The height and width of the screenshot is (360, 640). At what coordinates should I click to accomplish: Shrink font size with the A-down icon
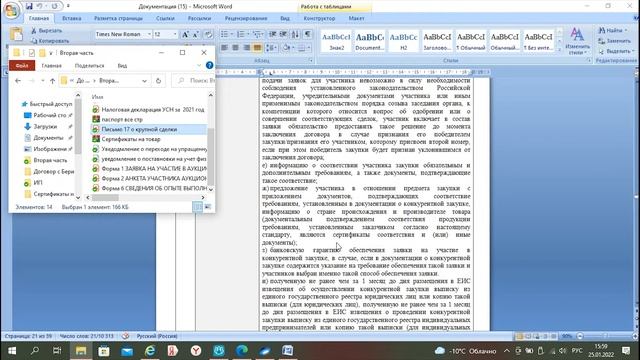point(196,34)
